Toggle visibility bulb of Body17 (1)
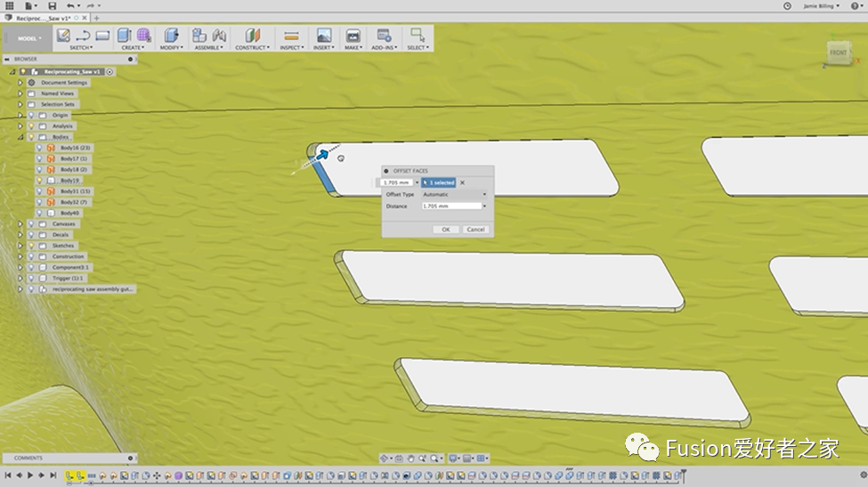Screen dimensions: 868x487 (x=39, y=158)
